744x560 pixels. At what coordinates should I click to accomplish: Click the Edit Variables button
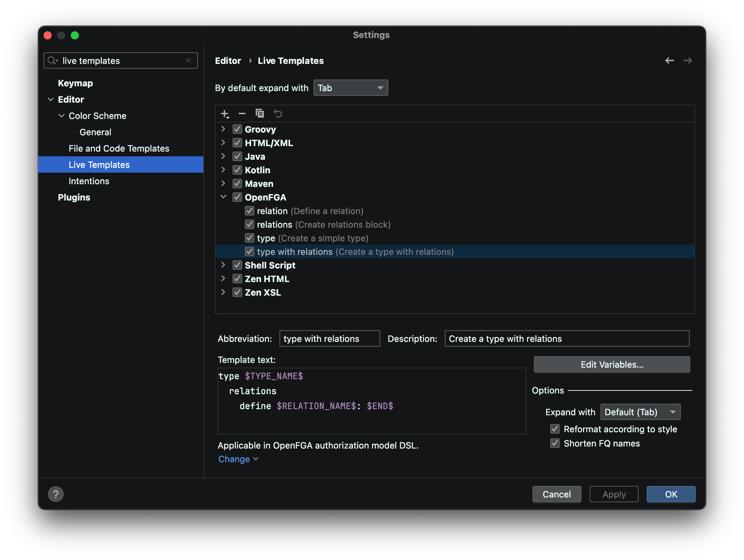[x=611, y=365]
